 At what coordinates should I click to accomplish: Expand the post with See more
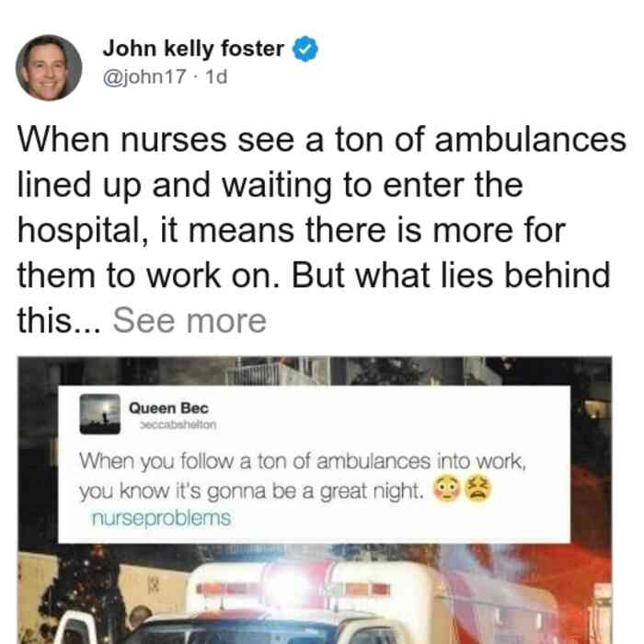pyautogui.click(x=190, y=321)
